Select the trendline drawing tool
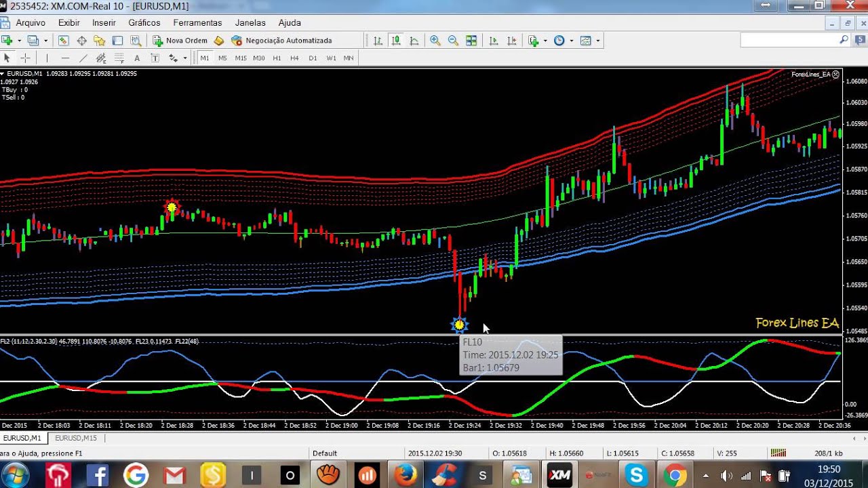868x488 pixels. 83,58
